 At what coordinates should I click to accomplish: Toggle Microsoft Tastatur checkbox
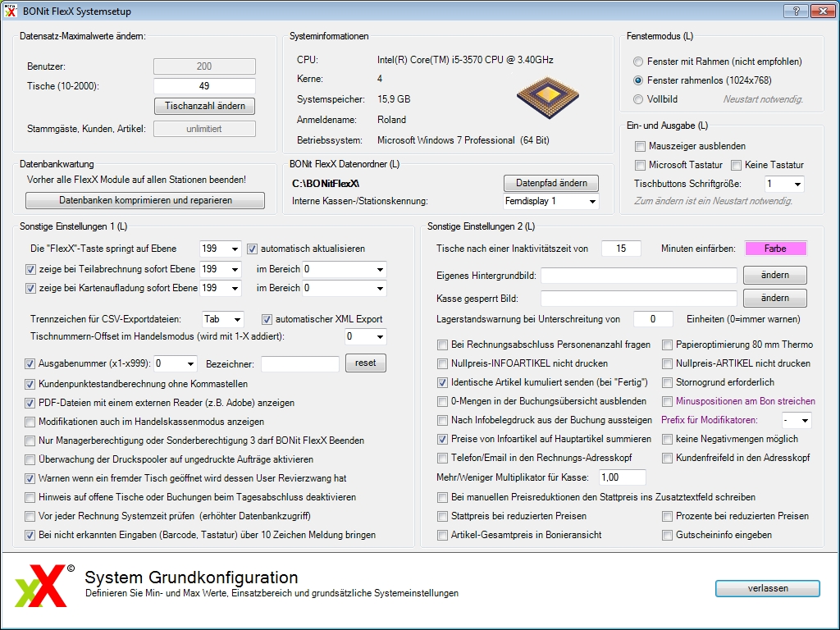[640, 165]
